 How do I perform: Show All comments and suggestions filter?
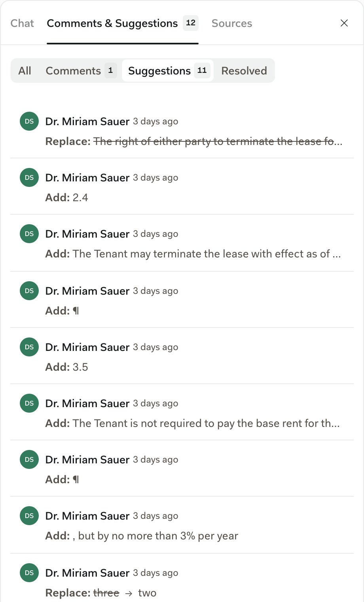(25, 70)
